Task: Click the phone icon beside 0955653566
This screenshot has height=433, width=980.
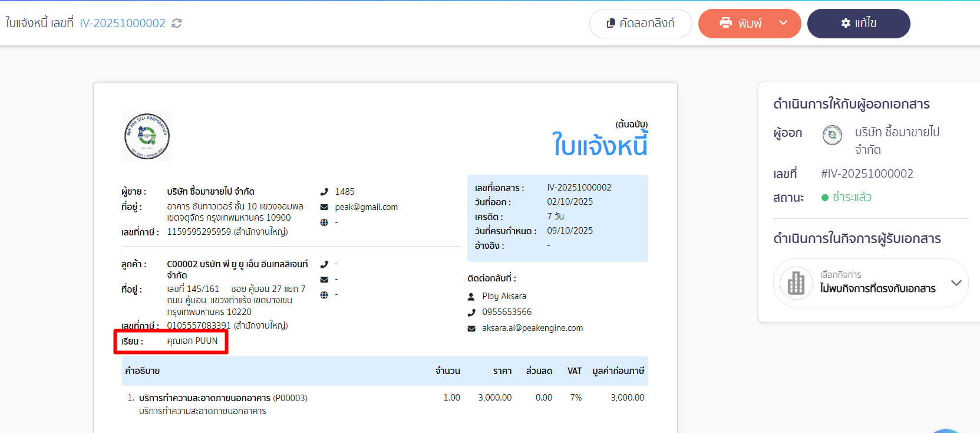Action: click(x=471, y=313)
